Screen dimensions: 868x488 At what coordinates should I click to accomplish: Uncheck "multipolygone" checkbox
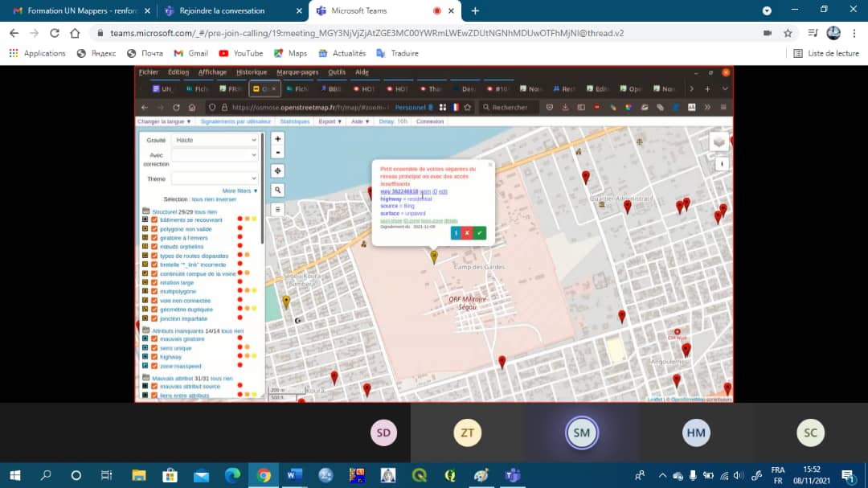(154, 291)
